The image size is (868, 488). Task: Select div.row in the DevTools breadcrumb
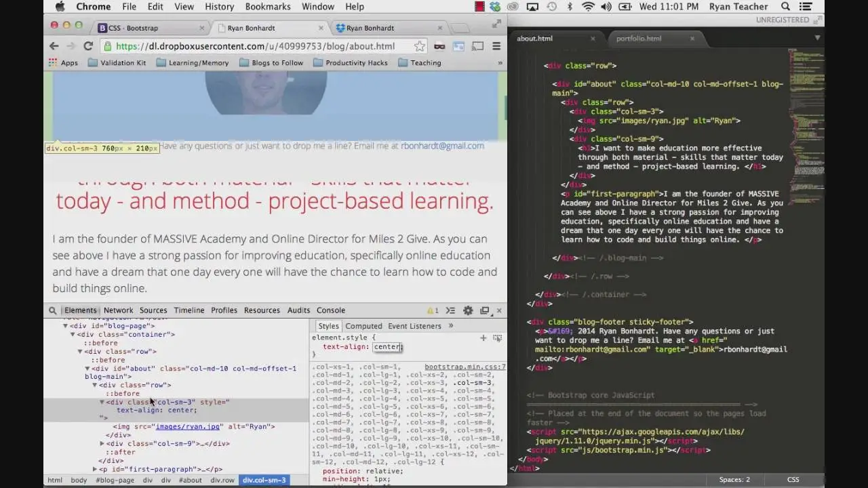222,480
